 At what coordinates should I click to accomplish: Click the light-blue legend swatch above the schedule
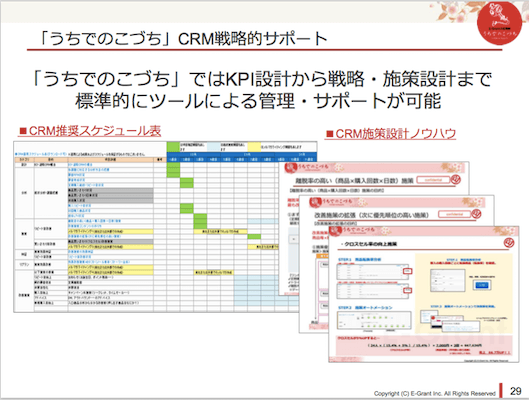(x=214, y=147)
